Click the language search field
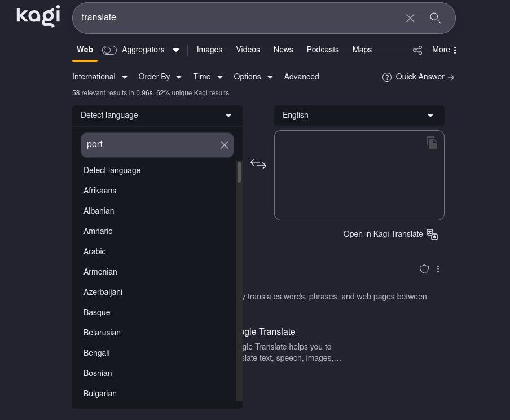 150,145
